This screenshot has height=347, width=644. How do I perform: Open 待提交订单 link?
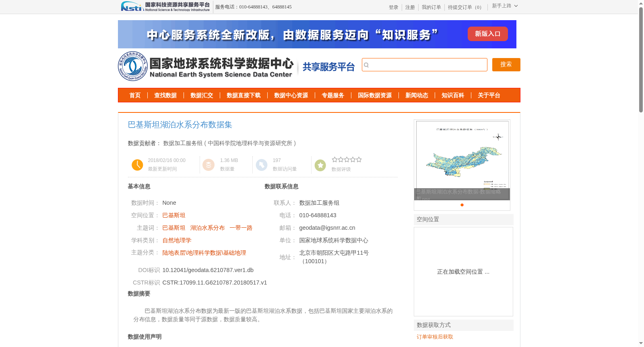pos(466,7)
